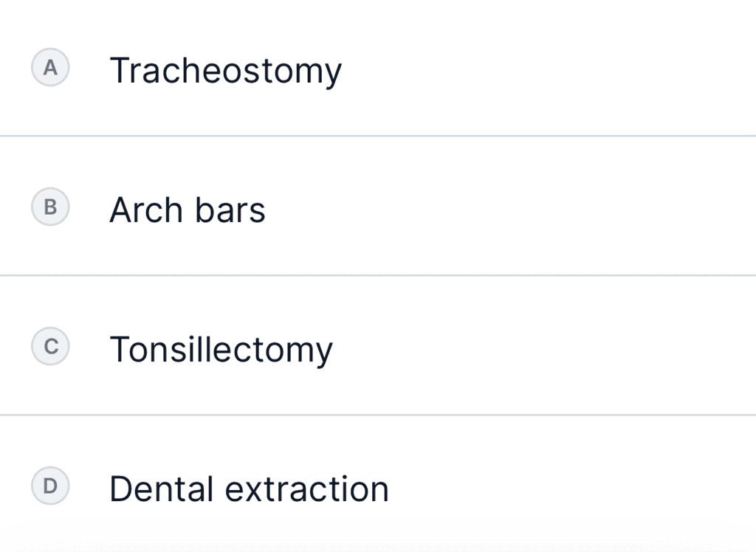The image size is (756, 552).
Task: Click the Tracheostomy answer text
Action: click(225, 71)
